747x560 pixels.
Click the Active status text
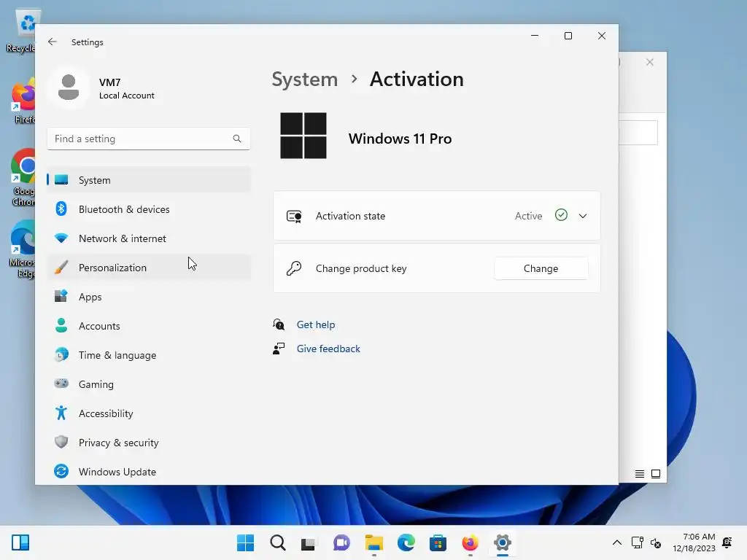[x=528, y=216]
